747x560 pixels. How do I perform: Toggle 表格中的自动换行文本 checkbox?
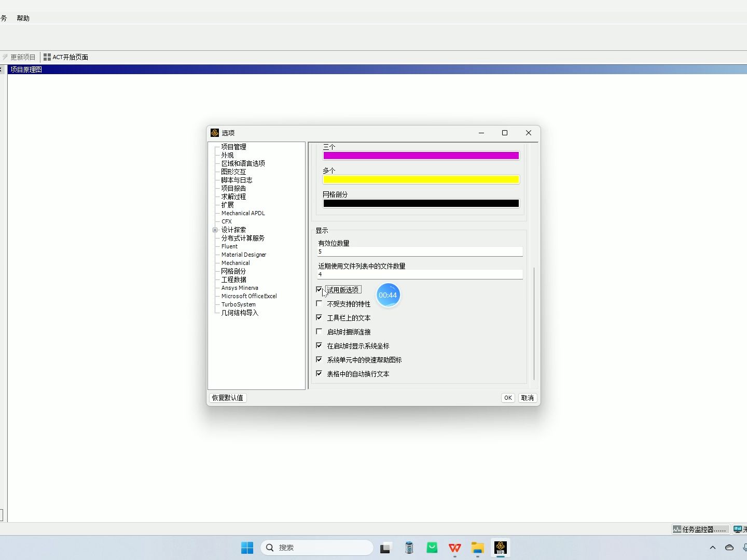319,373
